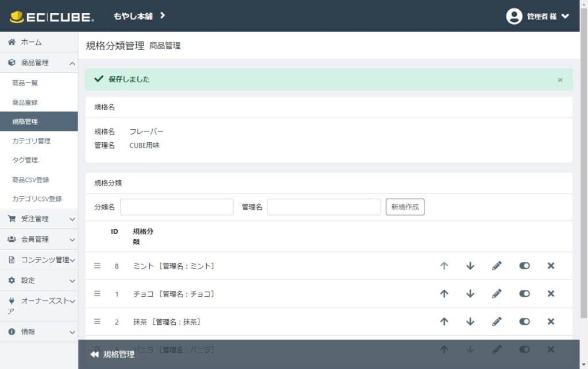Click the admin user avatar icon
The width and height of the screenshot is (588, 369).
pyautogui.click(x=514, y=16)
